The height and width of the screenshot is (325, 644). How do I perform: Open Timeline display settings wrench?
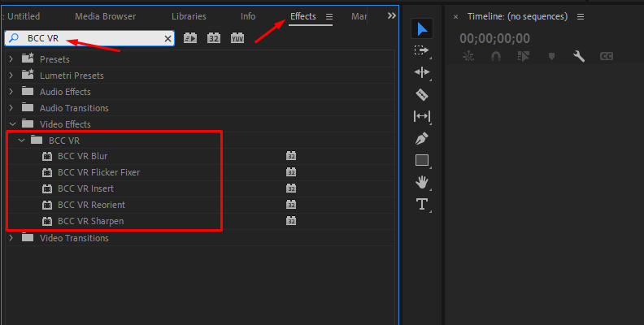pos(579,56)
